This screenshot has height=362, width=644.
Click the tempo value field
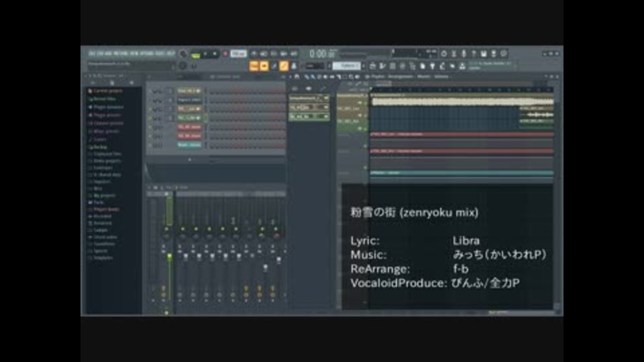click(238, 54)
